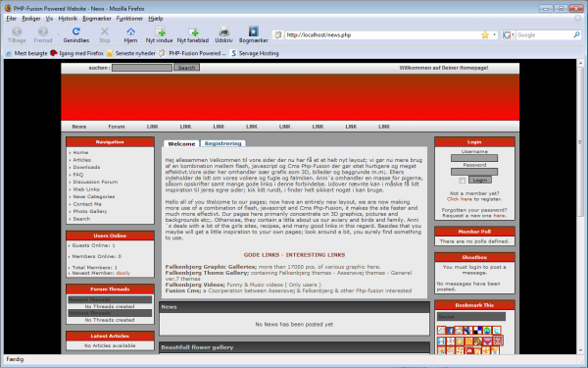The image size is (588, 368).
Task: Click the Search button next to suchen field
Action: 186,68
